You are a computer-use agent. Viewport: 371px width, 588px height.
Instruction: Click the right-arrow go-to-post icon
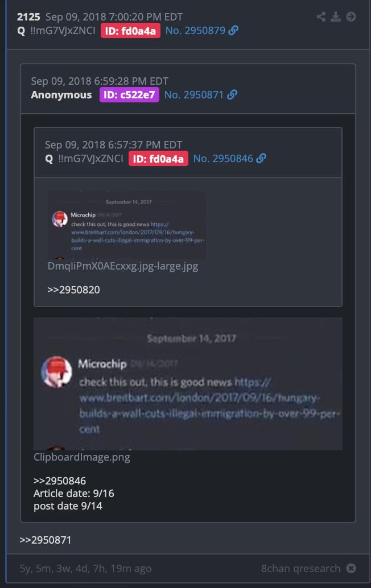pos(351,16)
